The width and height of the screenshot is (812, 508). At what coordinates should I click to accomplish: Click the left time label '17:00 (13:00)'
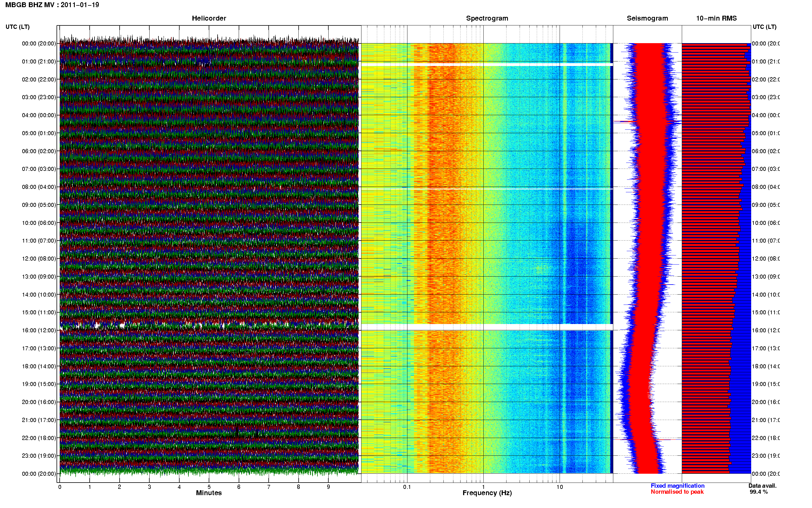pos(39,348)
